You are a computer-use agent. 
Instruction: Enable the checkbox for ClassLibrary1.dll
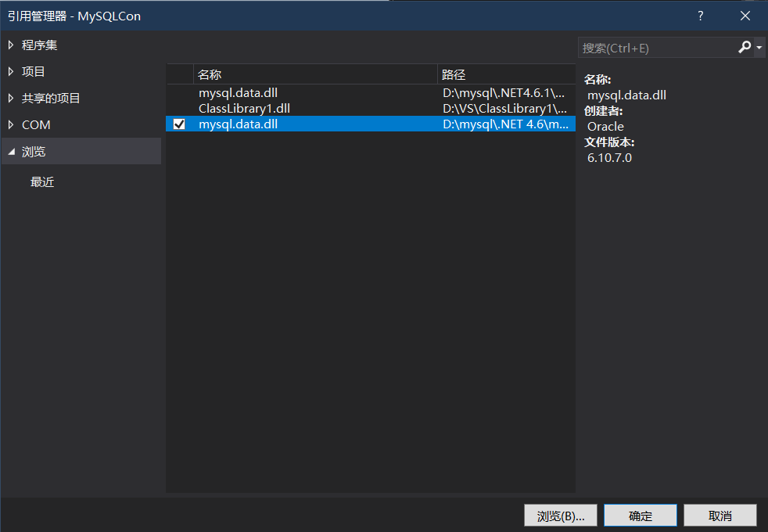[x=178, y=108]
